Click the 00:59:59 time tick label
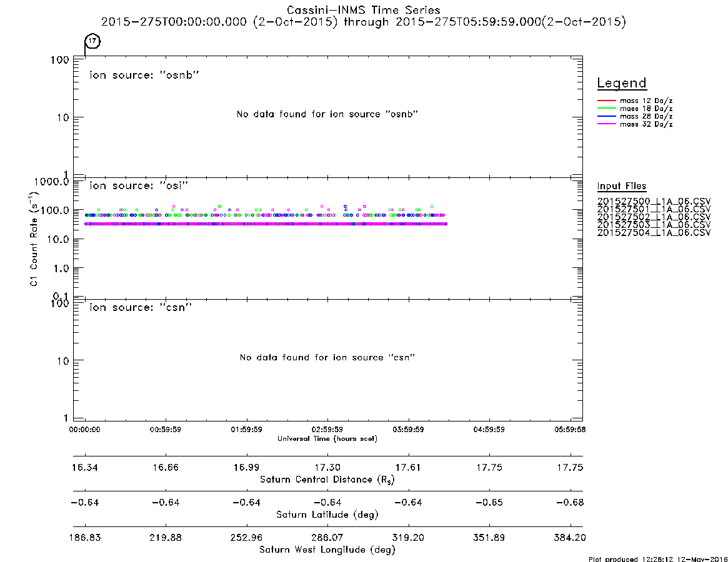The height and width of the screenshot is (562, 728). 166,430
